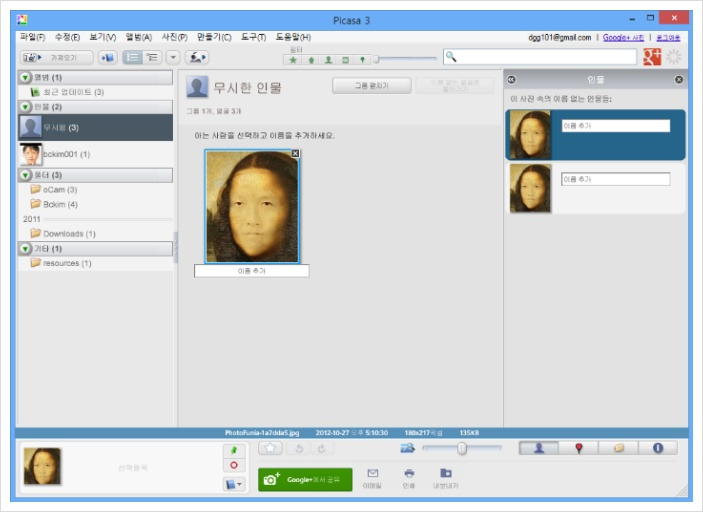703x512 pixels.
Task: Open the 앨범(A) menu
Action: (x=139, y=37)
